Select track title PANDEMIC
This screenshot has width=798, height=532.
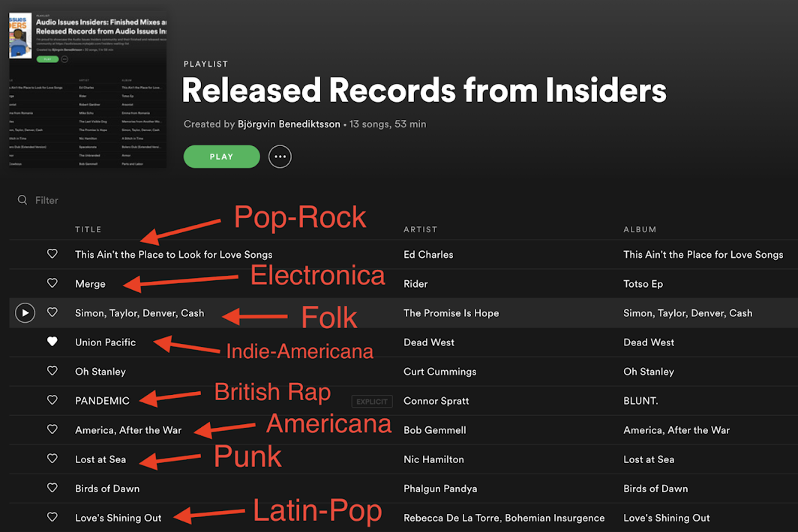pyautogui.click(x=102, y=401)
